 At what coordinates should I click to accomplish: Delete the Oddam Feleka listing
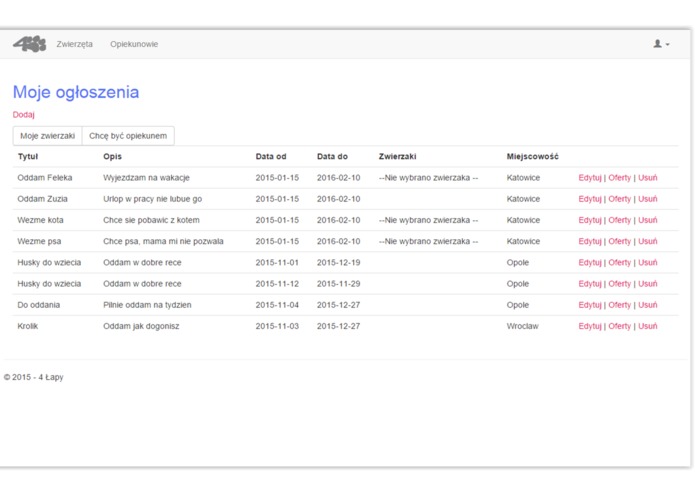tap(648, 178)
